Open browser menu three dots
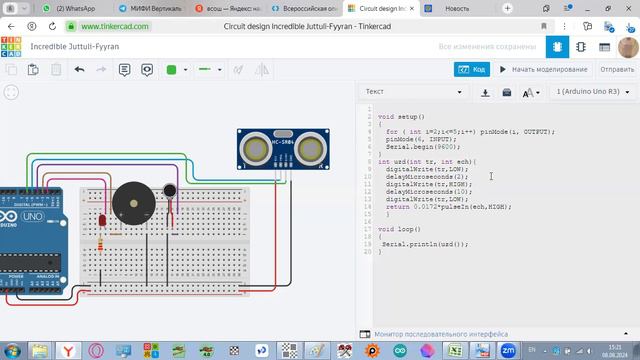The image size is (640, 360). click(564, 27)
